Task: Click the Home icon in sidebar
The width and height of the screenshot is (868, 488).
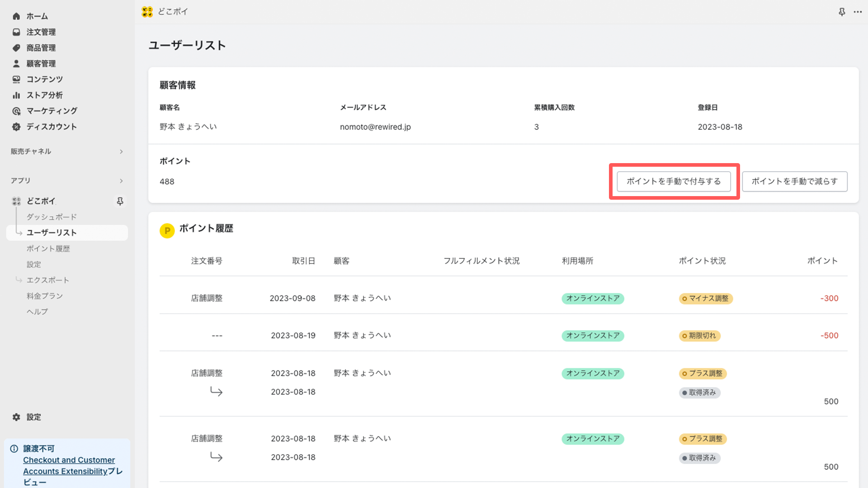Action: [16, 16]
